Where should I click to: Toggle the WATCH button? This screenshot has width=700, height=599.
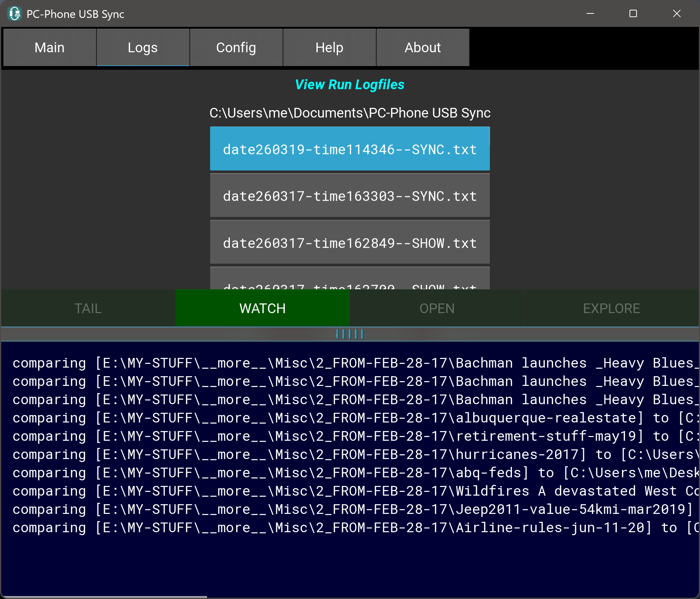click(262, 308)
